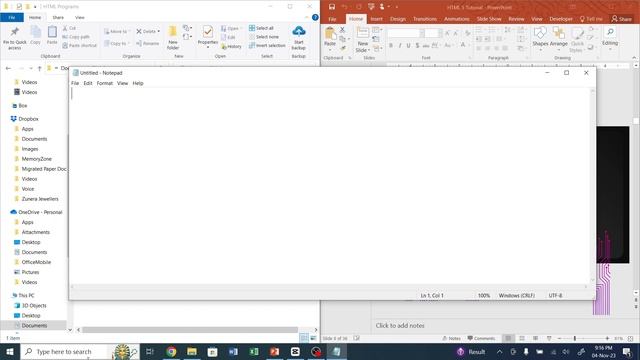Click the Explorer Back arrow

click(8, 68)
